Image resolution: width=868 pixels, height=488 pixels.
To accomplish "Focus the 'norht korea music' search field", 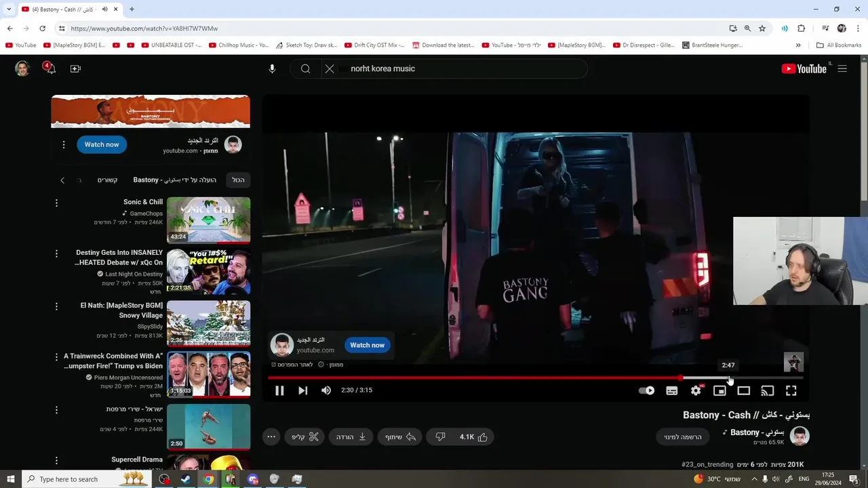I will point(465,68).
